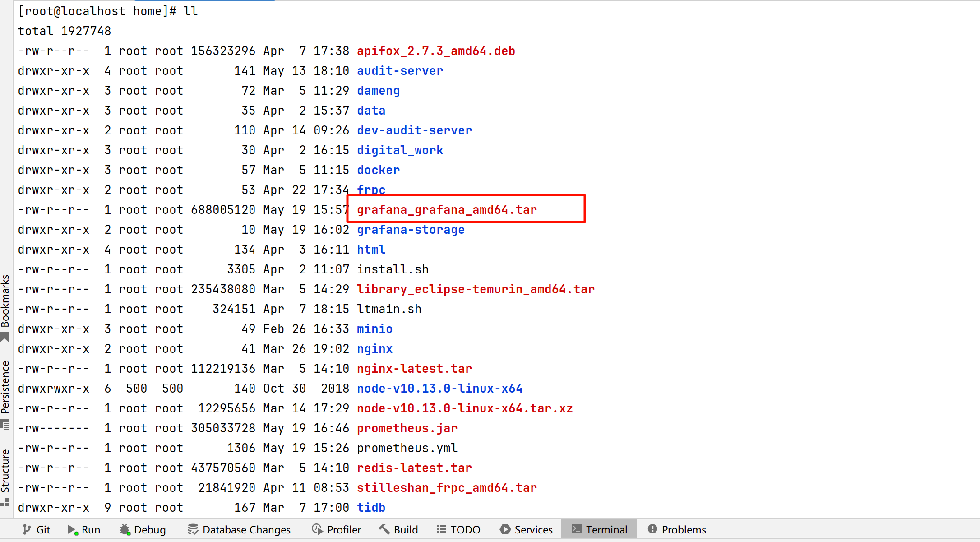Open the Problems tool window
980x542 pixels.
coord(677,529)
